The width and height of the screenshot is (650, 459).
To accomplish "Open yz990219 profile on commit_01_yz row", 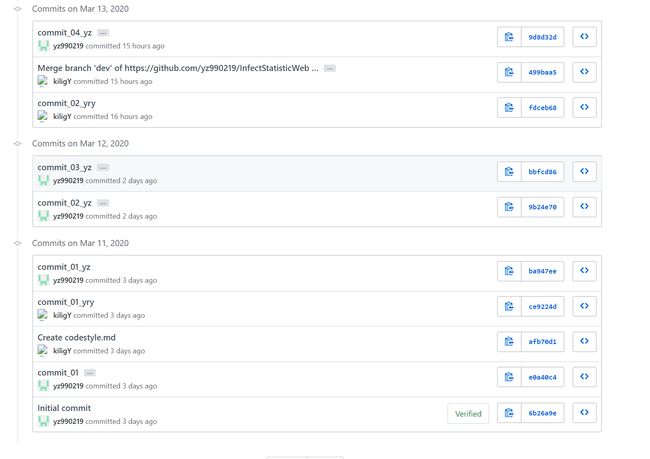I will point(68,280).
